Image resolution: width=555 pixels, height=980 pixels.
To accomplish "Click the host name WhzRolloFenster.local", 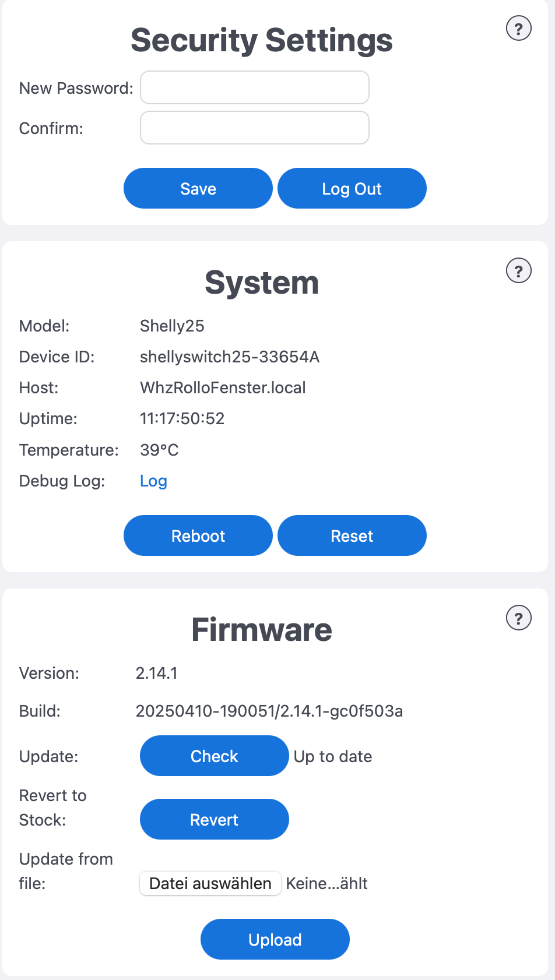I will 223,388.
